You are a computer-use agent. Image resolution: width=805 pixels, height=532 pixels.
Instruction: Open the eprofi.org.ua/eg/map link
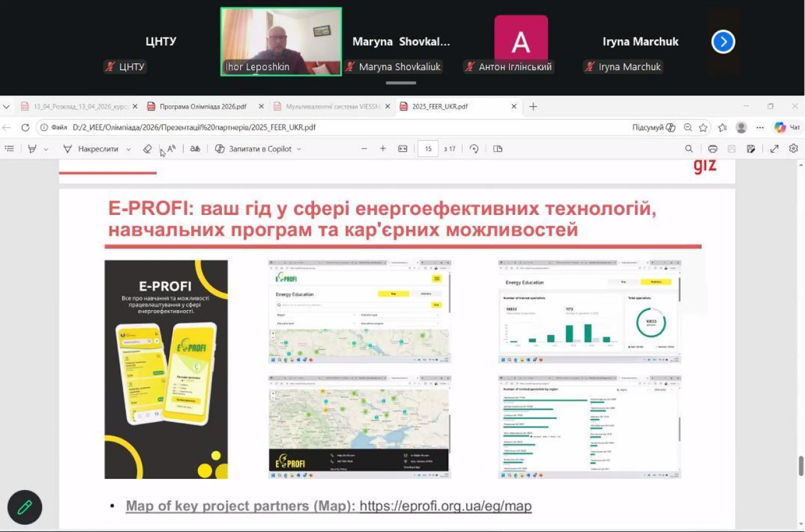tap(445, 506)
